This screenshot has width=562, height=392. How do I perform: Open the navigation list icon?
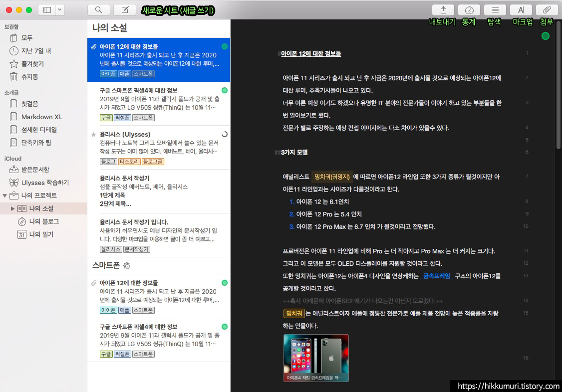point(495,10)
